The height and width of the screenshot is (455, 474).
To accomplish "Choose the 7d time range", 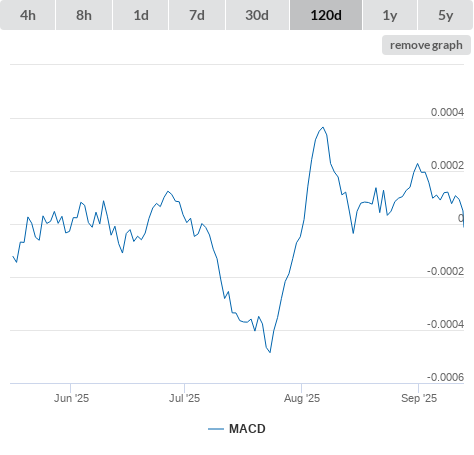I will point(197,15).
